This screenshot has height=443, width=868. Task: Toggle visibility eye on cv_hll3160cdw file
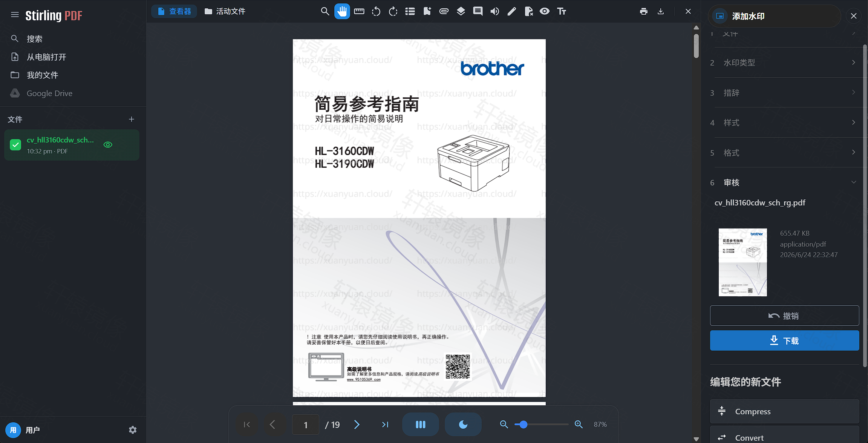pos(108,145)
